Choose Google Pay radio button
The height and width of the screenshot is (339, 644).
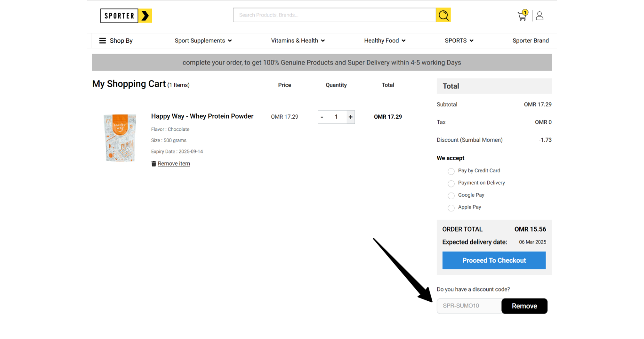[x=451, y=196]
